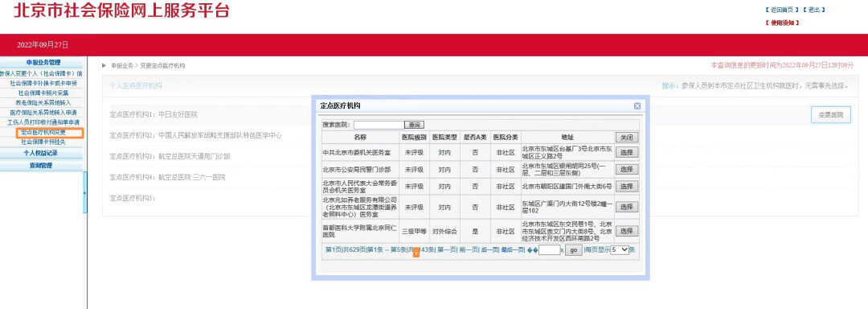Expand the 查询管理 sidebar section

pyautogui.click(x=40, y=165)
